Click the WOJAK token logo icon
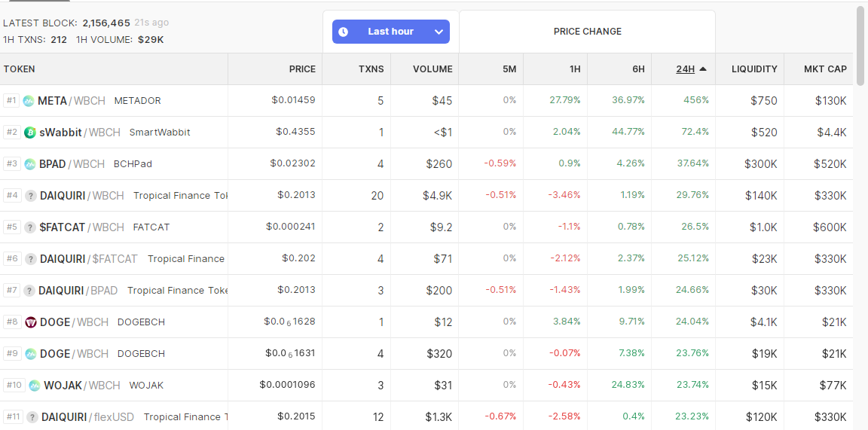The height and width of the screenshot is (430, 868). [35, 385]
